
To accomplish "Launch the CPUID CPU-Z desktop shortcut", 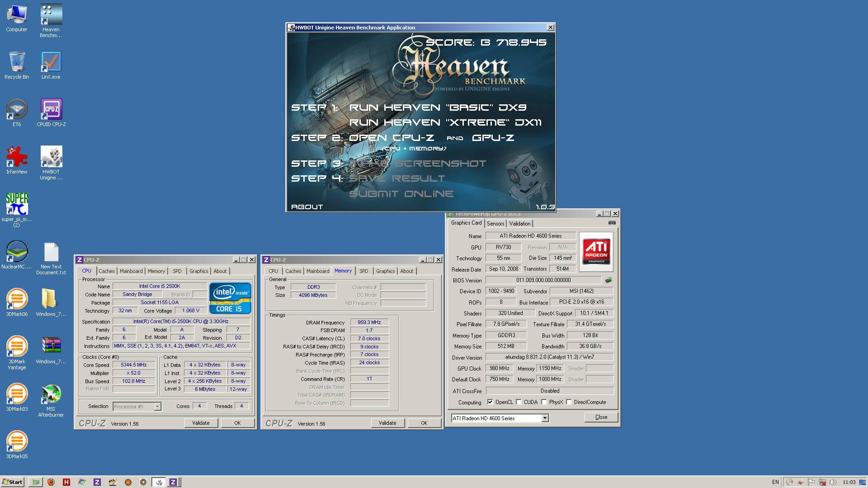I will click(x=51, y=113).
